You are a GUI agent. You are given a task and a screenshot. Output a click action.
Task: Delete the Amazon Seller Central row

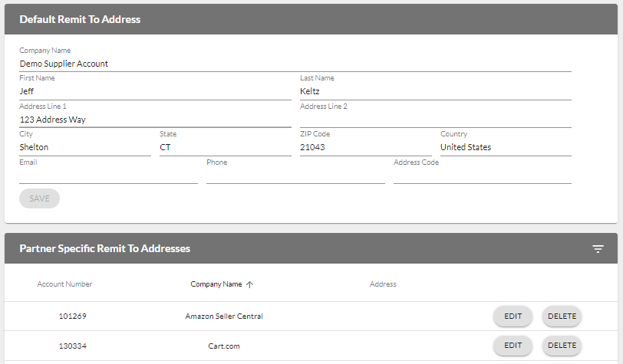click(x=562, y=316)
